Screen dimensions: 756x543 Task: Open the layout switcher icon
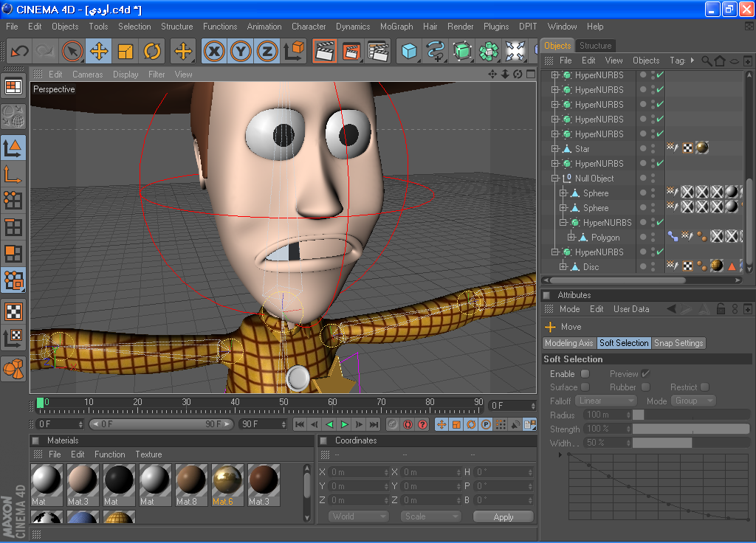click(x=13, y=87)
